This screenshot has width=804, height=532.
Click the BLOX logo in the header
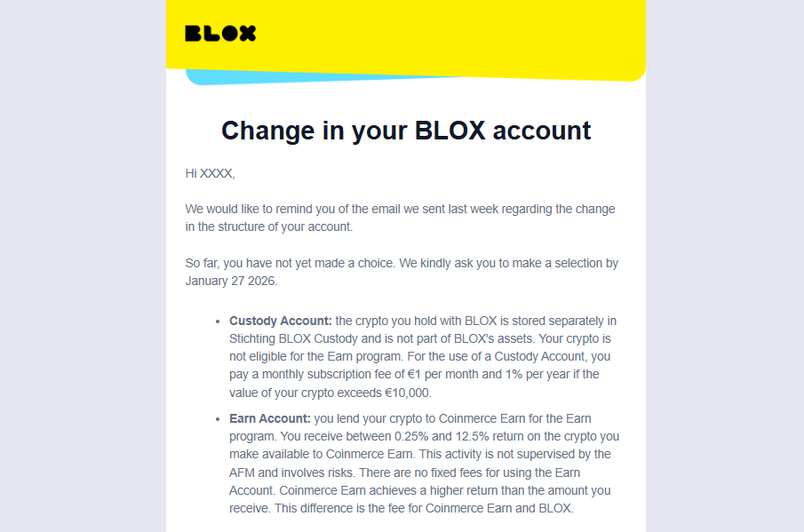click(x=220, y=34)
